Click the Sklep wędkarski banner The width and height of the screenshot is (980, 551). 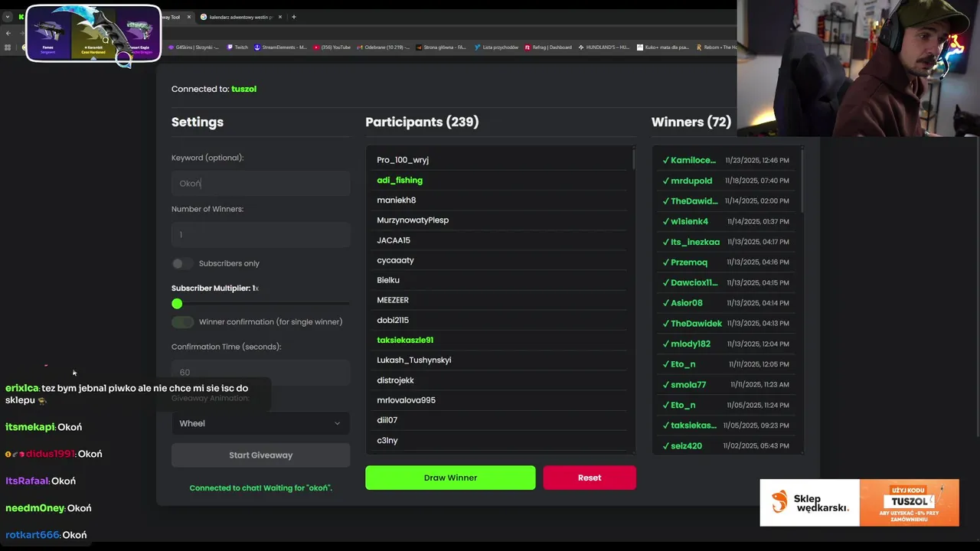[x=859, y=503]
